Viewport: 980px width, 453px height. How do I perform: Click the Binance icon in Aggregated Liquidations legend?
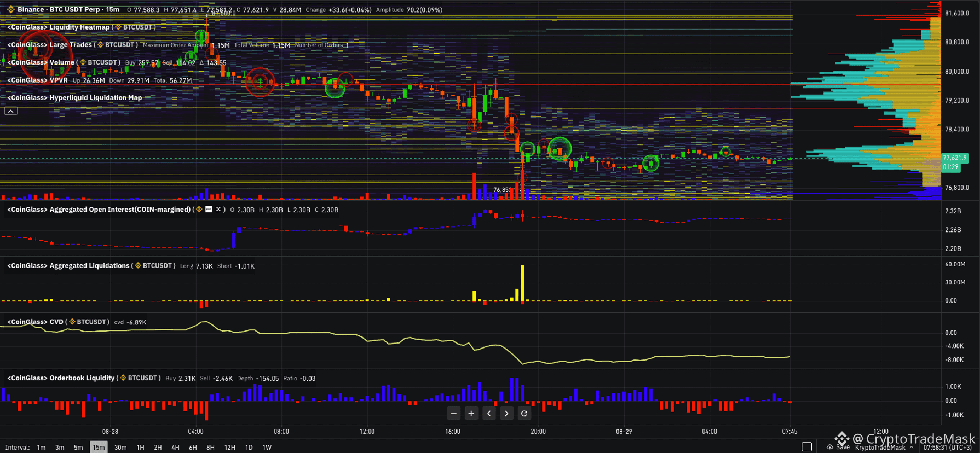(138, 266)
